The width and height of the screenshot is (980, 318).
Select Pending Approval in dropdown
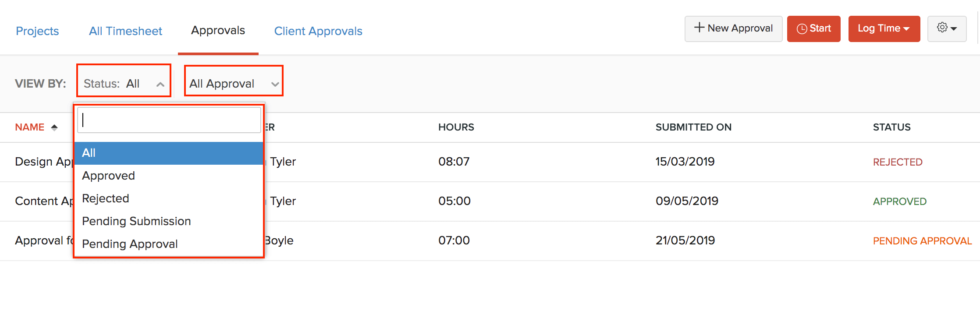[x=130, y=244]
